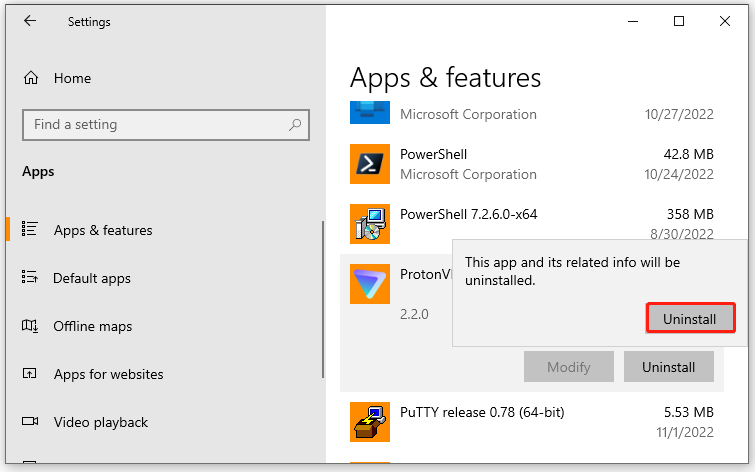
Task: Click the 358 MB size value
Action: tap(690, 214)
